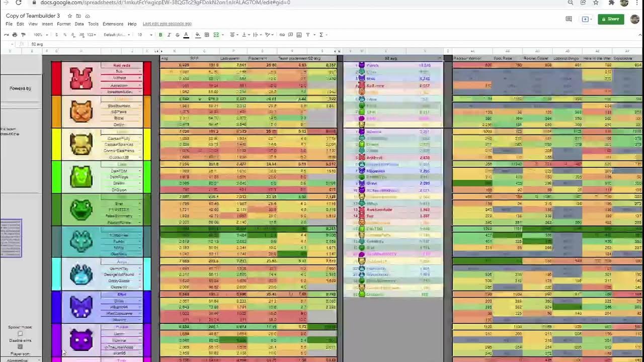Click the green Share button
The width and height of the screenshot is (644, 362).
[x=611, y=19]
